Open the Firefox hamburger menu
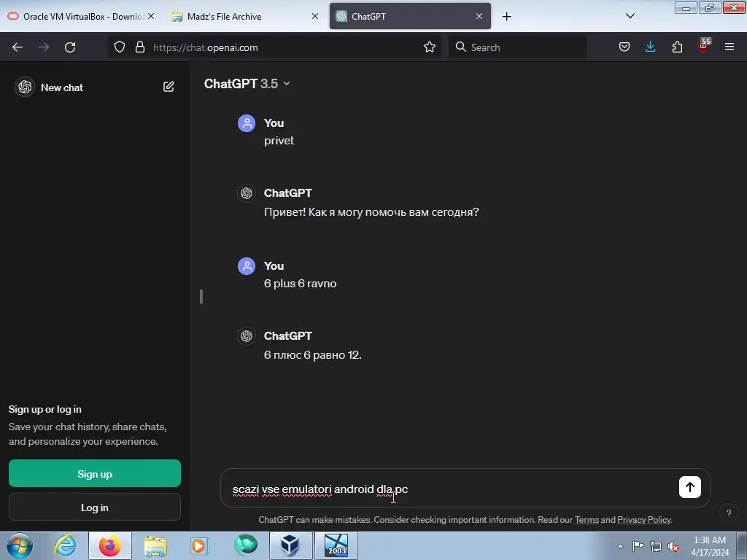Image resolution: width=747 pixels, height=560 pixels. (729, 47)
